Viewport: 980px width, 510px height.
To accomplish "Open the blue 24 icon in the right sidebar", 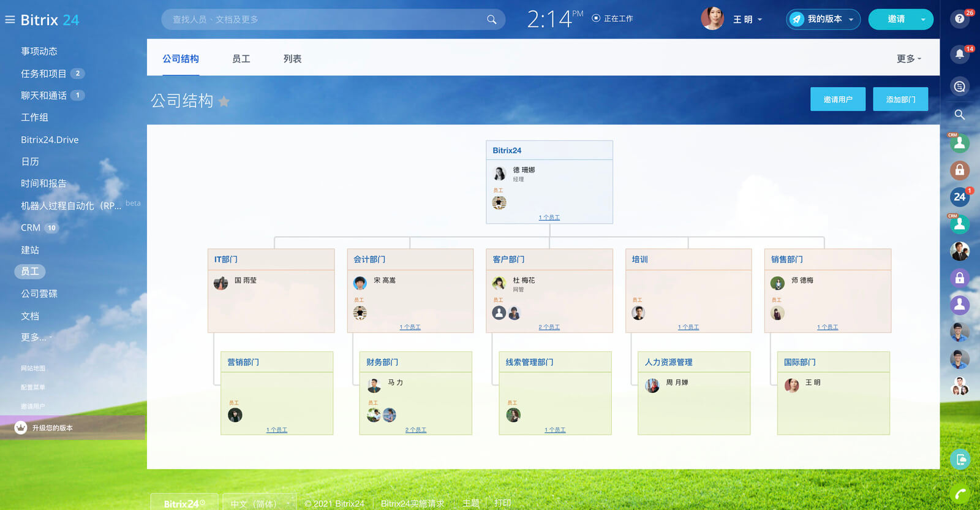I will point(960,197).
